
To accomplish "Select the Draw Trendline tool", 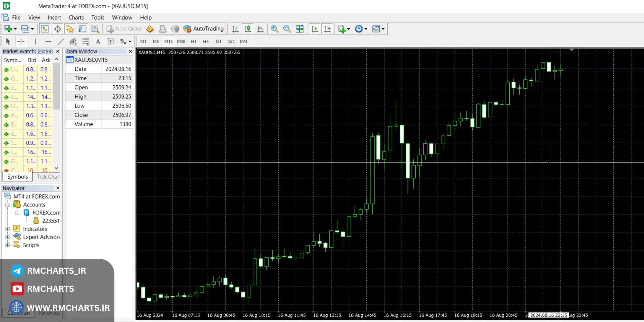I will tap(61, 42).
